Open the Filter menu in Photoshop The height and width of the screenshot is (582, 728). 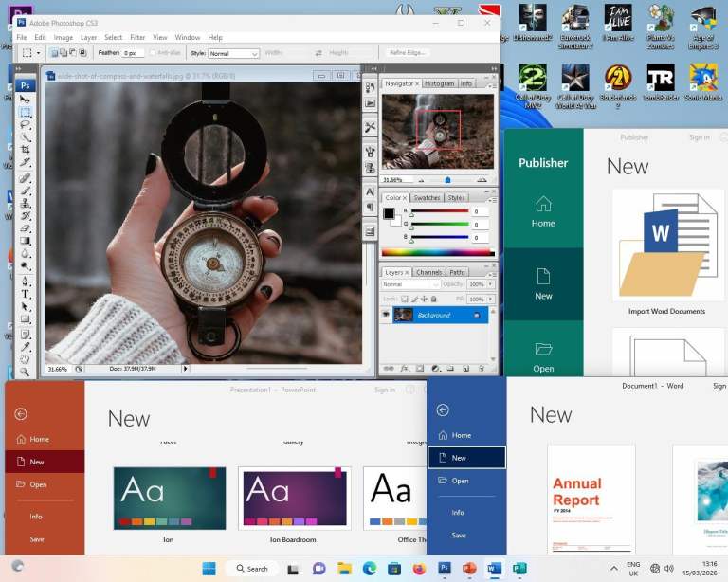pos(137,37)
